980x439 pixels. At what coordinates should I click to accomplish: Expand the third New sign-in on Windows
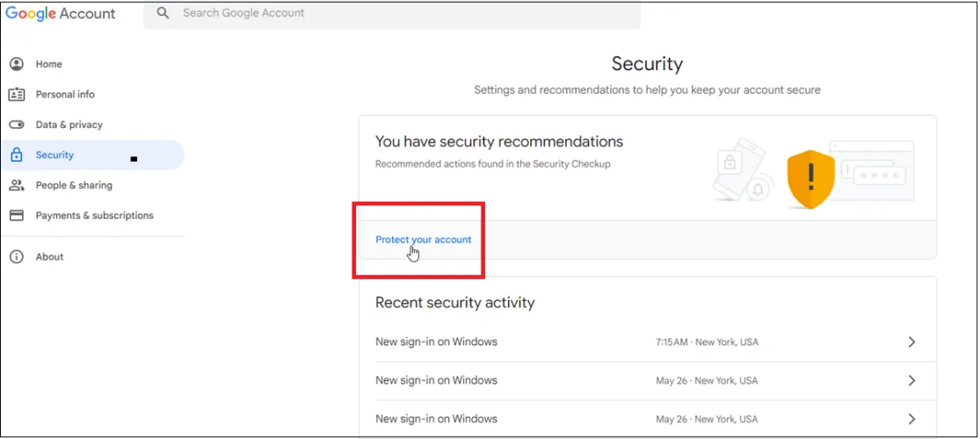pyautogui.click(x=911, y=419)
